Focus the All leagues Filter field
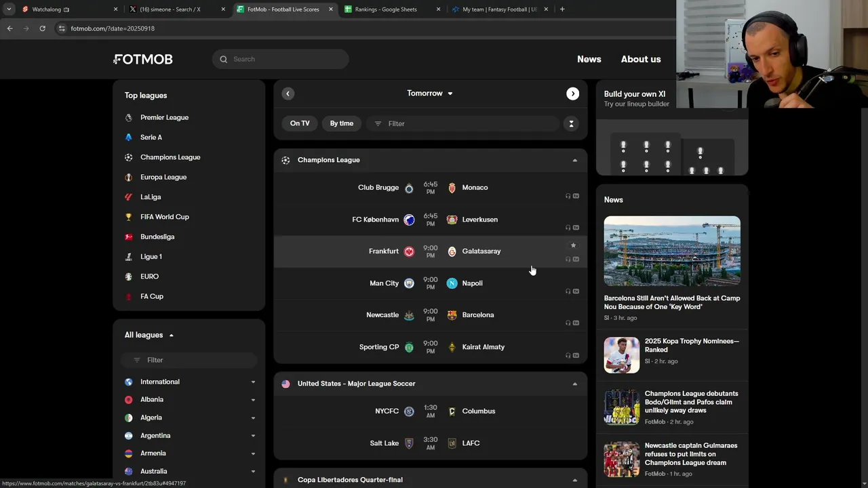868x488 pixels. (x=189, y=360)
